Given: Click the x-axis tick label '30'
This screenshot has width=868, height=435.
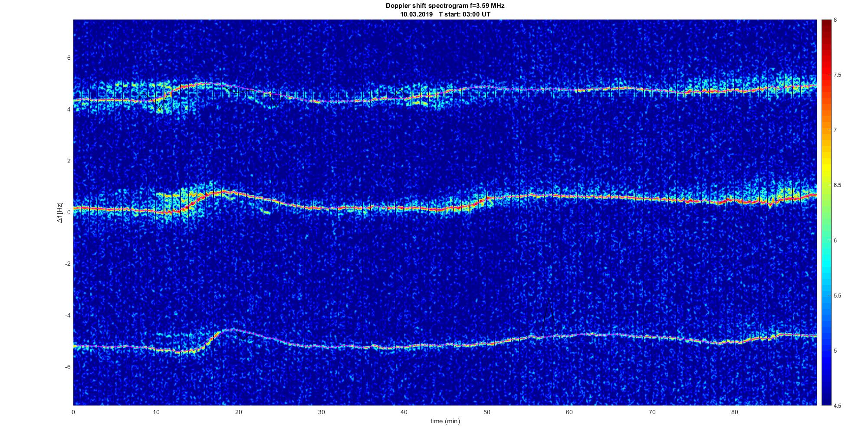Looking at the screenshot, I should 321,412.
